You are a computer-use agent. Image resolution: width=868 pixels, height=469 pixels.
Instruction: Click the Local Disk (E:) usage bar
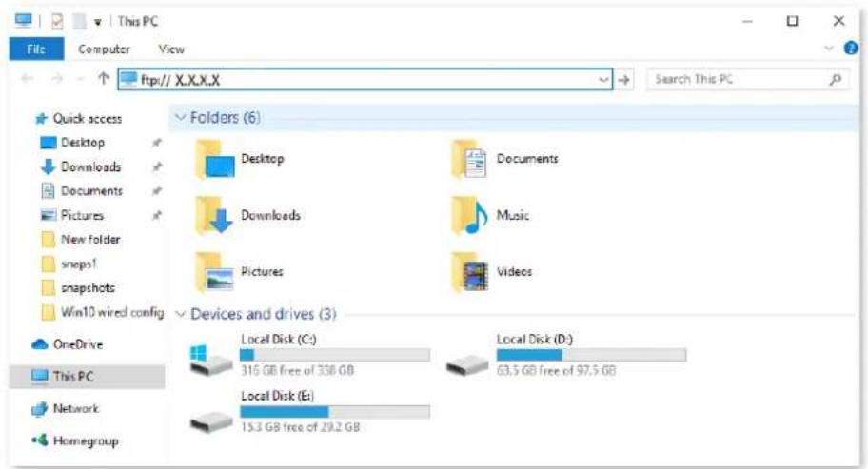tap(335, 412)
